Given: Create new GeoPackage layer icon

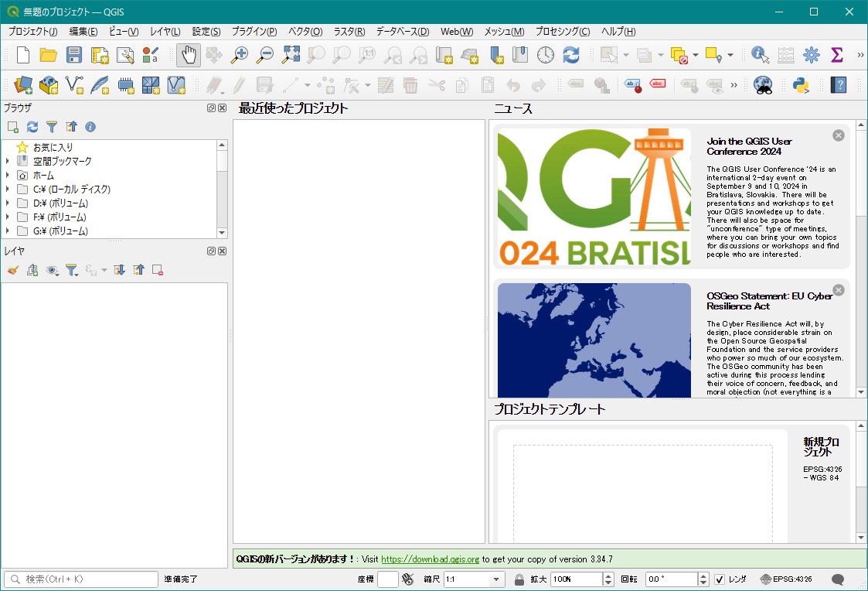Looking at the screenshot, I should 49,85.
